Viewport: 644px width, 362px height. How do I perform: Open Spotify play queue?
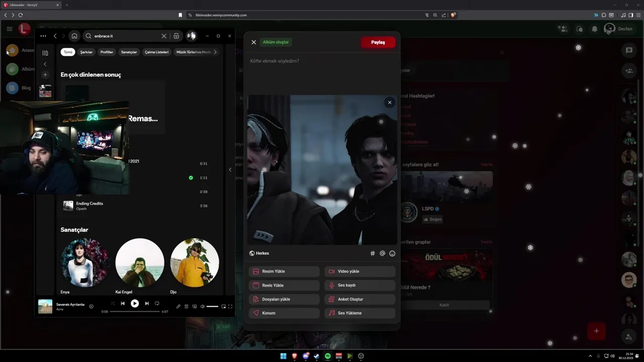[186, 307]
